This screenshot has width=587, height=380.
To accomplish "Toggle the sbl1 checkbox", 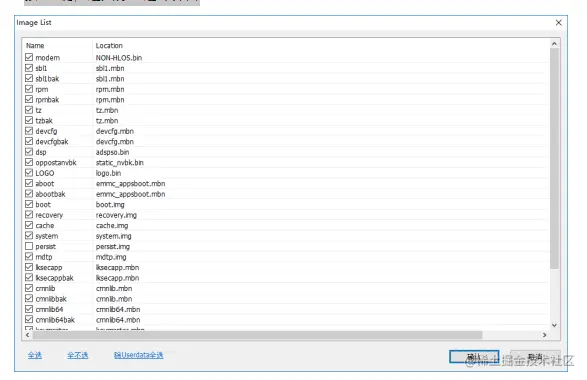I will (x=29, y=68).
